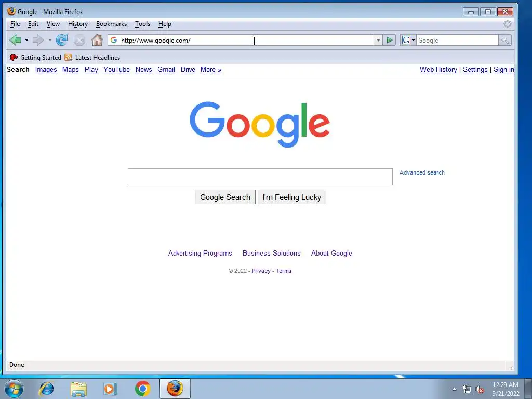The image size is (532, 399).
Task: Go back with the green Back arrow
Action: coord(15,41)
